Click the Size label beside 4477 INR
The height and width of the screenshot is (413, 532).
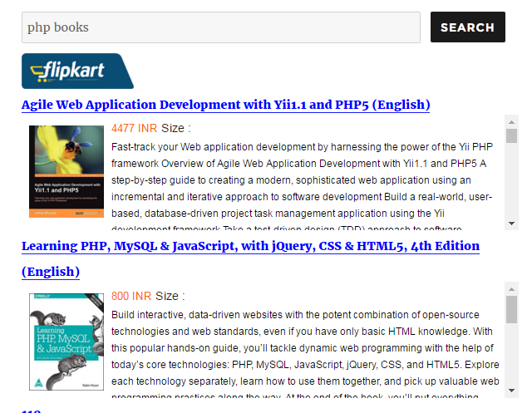tap(175, 129)
